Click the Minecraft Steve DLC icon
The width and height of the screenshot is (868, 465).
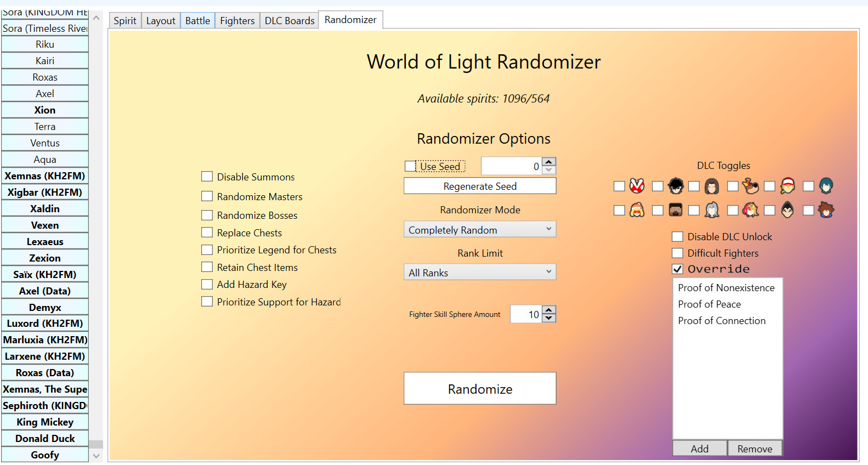[x=676, y=210]
